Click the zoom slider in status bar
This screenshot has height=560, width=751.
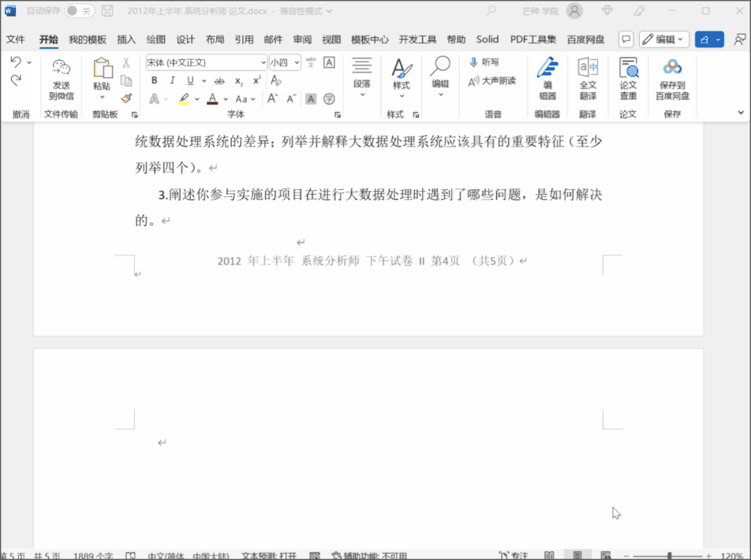[x=669, y=556]
